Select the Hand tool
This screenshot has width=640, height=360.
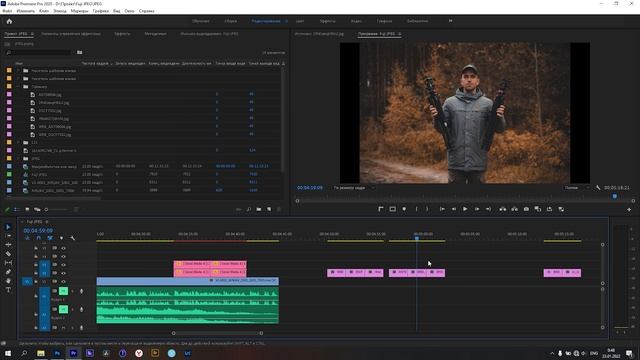[8, 281]
